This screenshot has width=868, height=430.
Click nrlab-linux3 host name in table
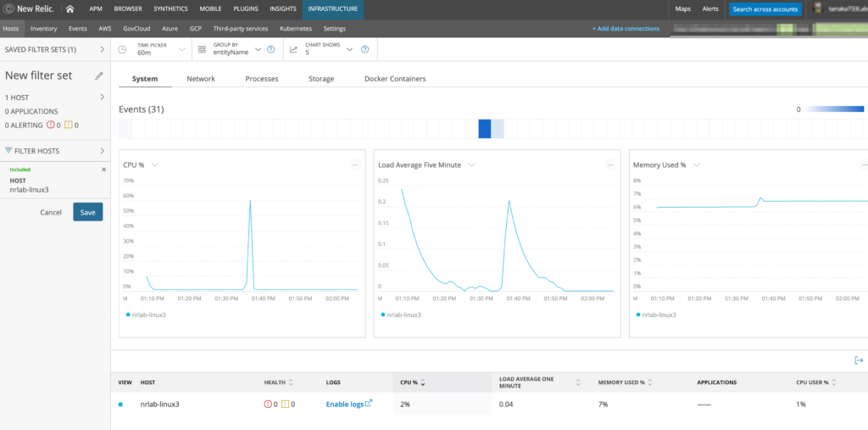click(160, 405)
